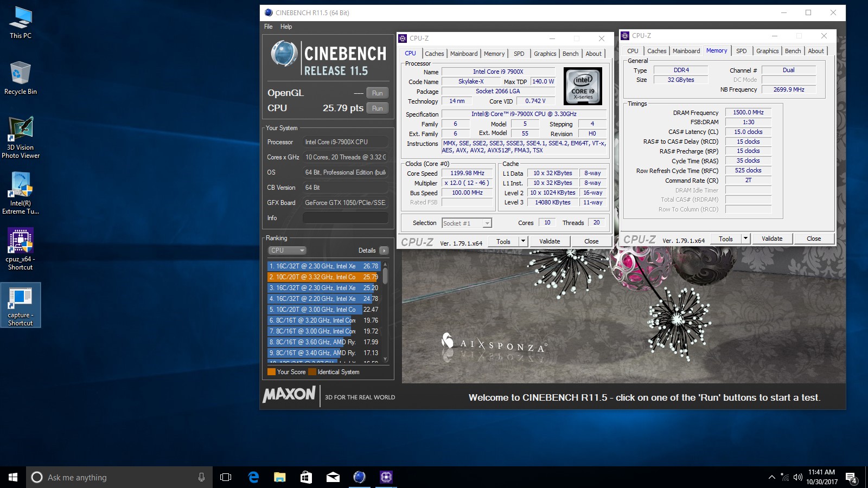Screen dimensions: 868x488
Task: Open Tools dropdown arrow in left CPU-Z
Action: click(523, 241)
